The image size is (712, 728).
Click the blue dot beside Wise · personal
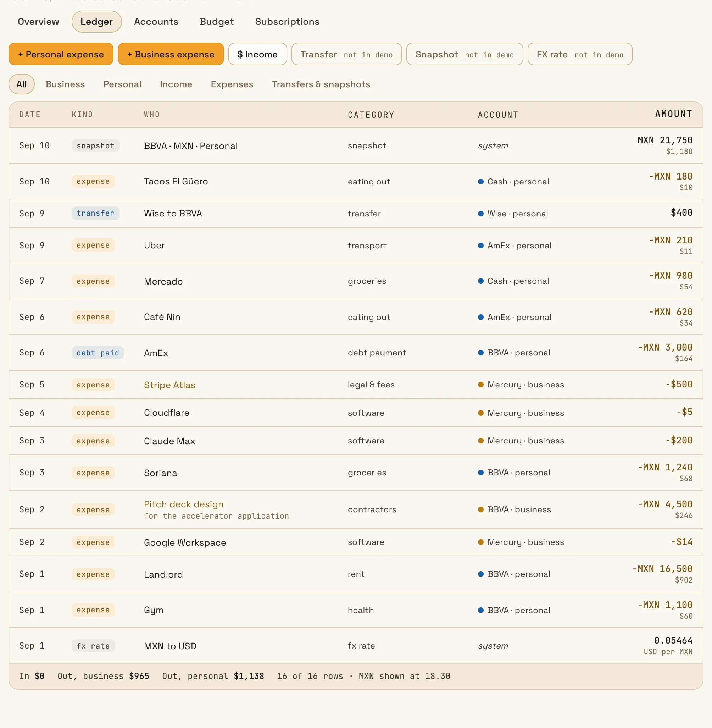coord(481,214)
